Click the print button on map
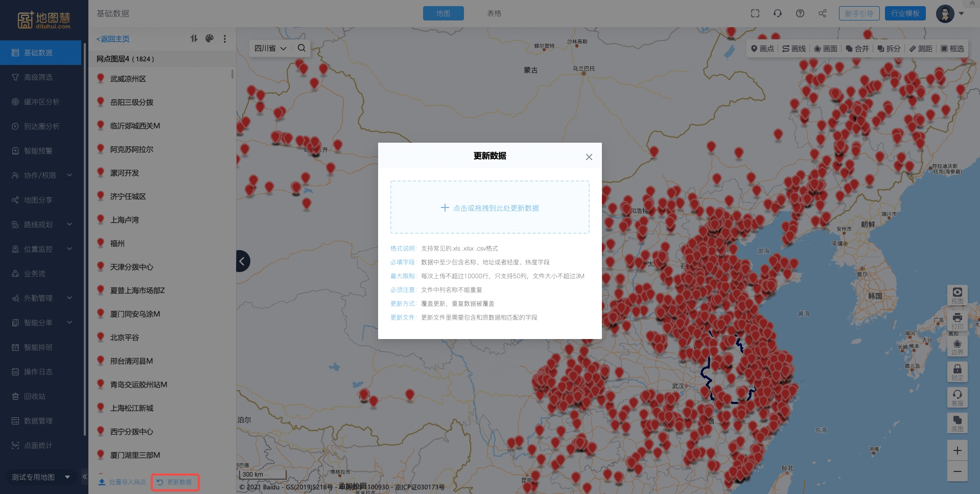 point(957,321)
